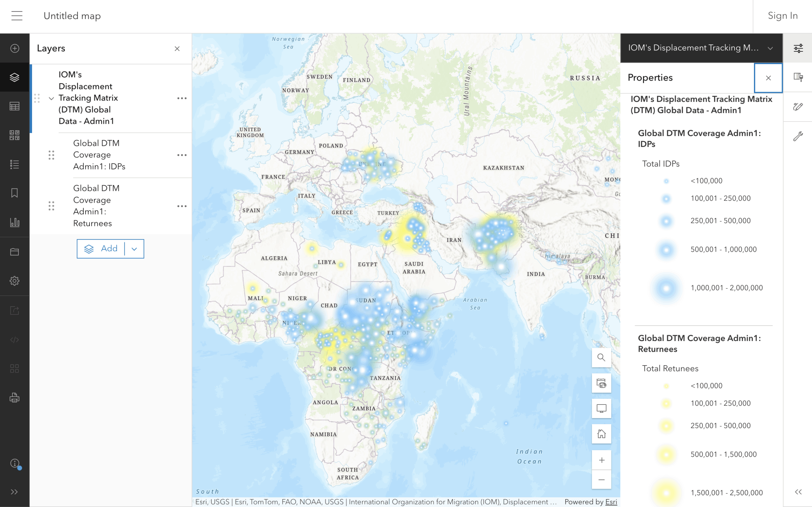Open the Print icon
812x507 pixels.
(15, 398)
